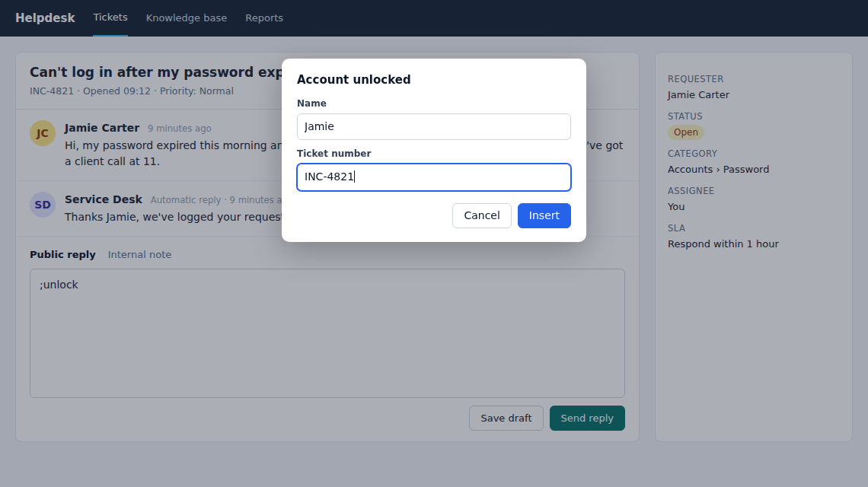Save the reply as draft
Screen dimensions: 868x487
(x=506, y=419)
